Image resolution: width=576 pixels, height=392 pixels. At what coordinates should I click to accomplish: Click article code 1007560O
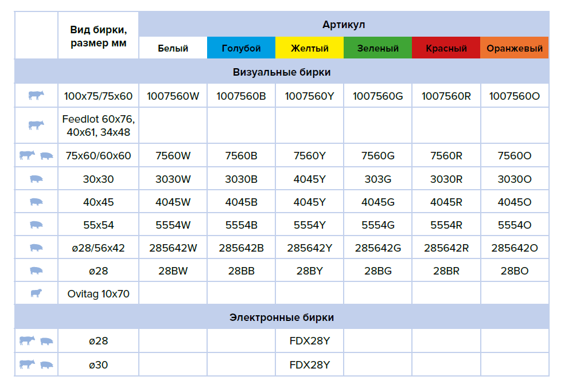(x=514, y=96)
